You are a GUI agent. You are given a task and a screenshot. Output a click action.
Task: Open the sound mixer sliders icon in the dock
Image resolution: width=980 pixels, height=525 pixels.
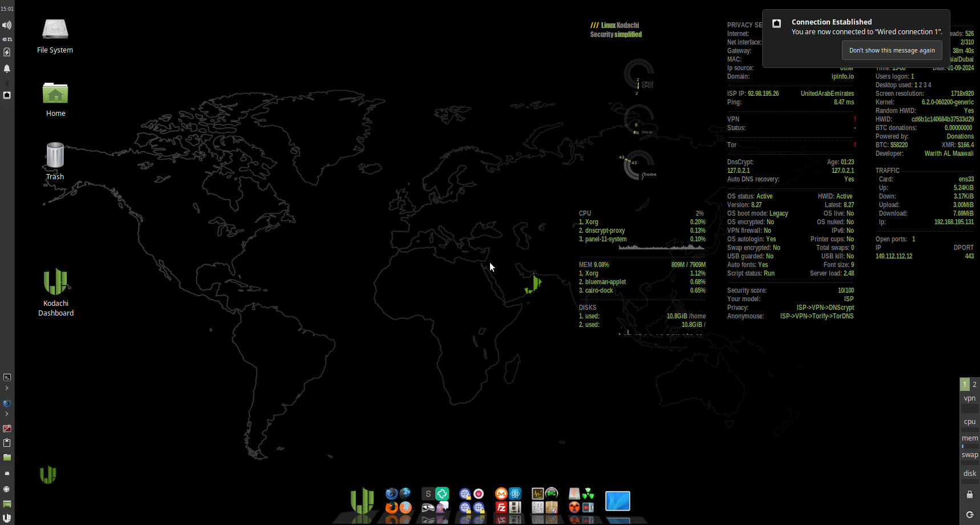click(538, 507)
